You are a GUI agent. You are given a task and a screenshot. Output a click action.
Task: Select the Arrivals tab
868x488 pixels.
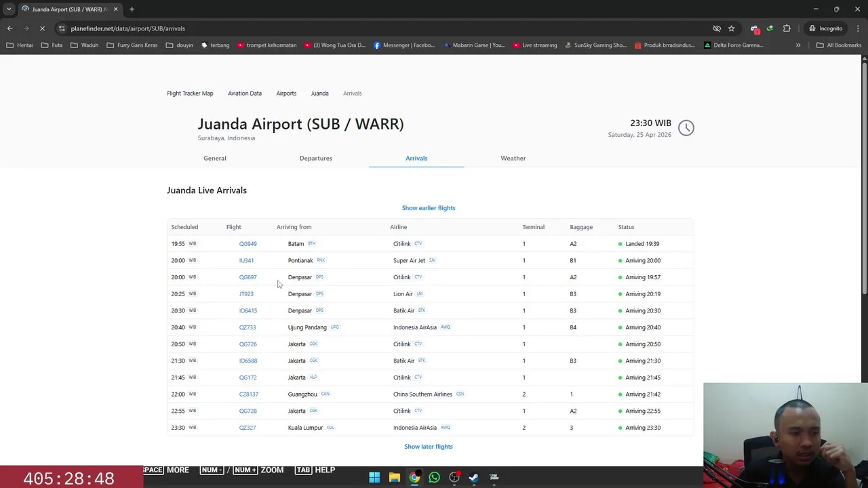pyautogui.click(x=416, y=158)
